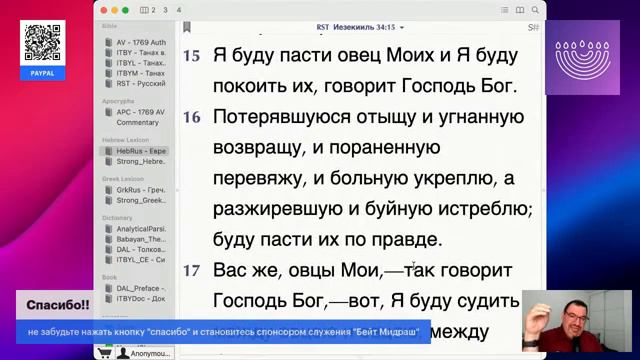Viewport: 640px width, 360px height.
Task: Click verse number 17
Action: [191, 271]
